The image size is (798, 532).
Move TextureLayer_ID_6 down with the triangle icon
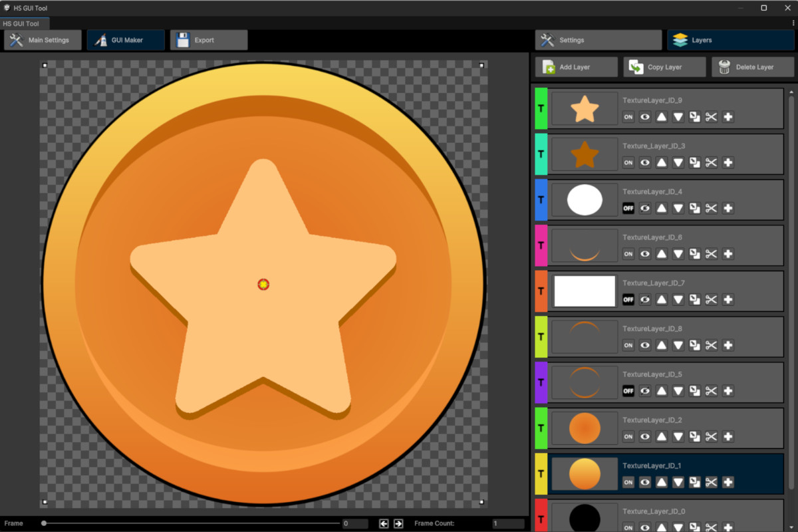678,253
